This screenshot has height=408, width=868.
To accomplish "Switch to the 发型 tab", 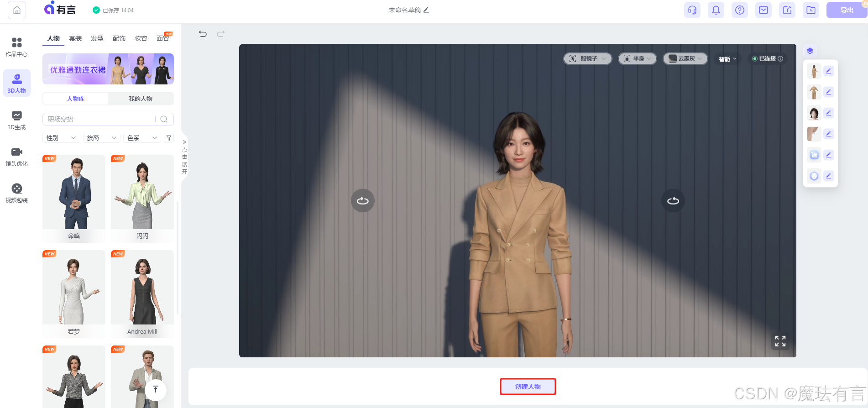I will tap(97, 38).
